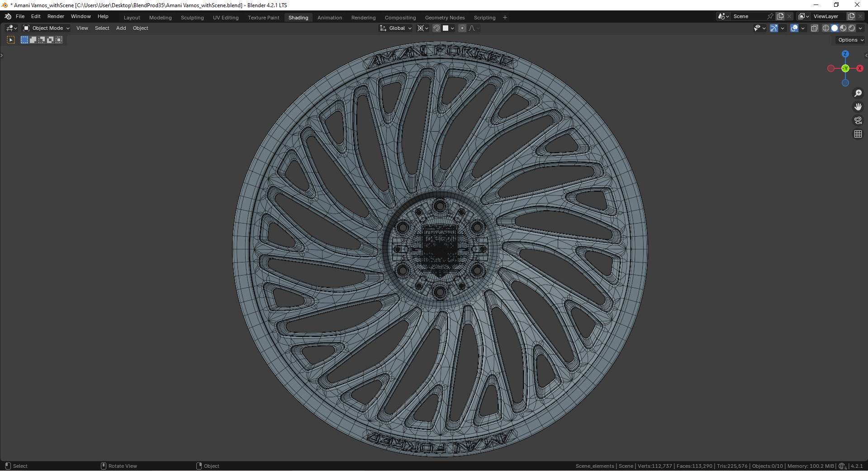
Task: Open object types visibility dropdown
Action: (760, 28)
